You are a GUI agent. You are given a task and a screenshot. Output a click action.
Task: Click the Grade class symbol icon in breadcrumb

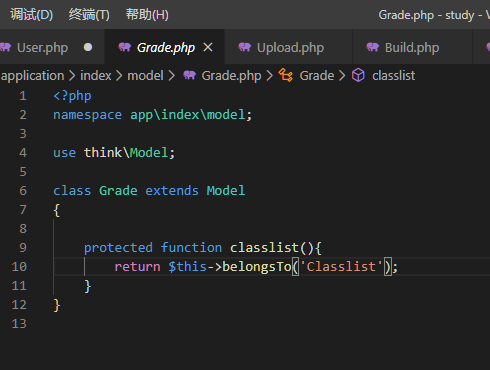(x=286, y=75)
